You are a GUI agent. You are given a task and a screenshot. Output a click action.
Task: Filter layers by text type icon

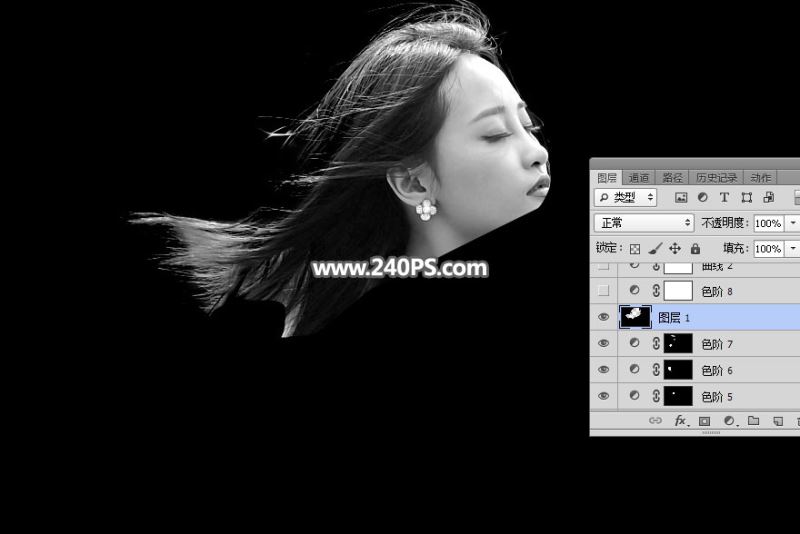pyautogui.click(x=724, y=197)
